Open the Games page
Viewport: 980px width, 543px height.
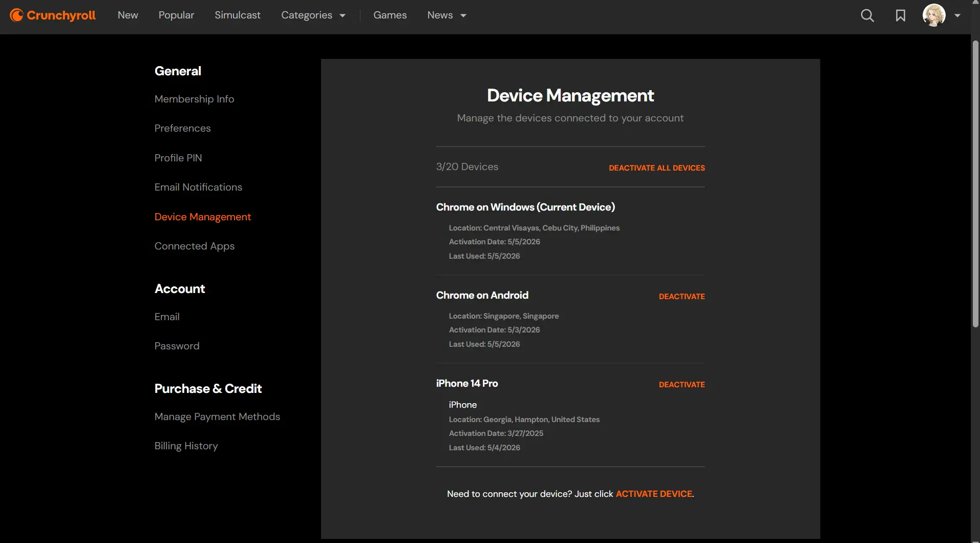pos(390,15)
